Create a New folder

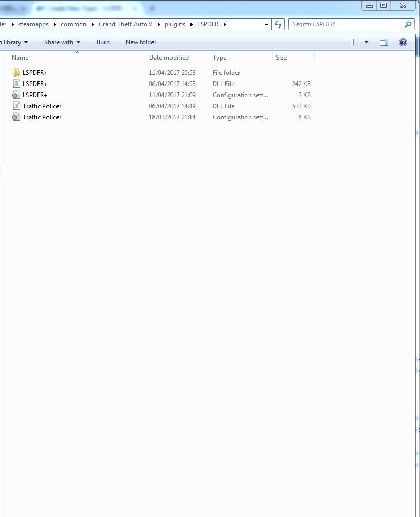(141, 42)
